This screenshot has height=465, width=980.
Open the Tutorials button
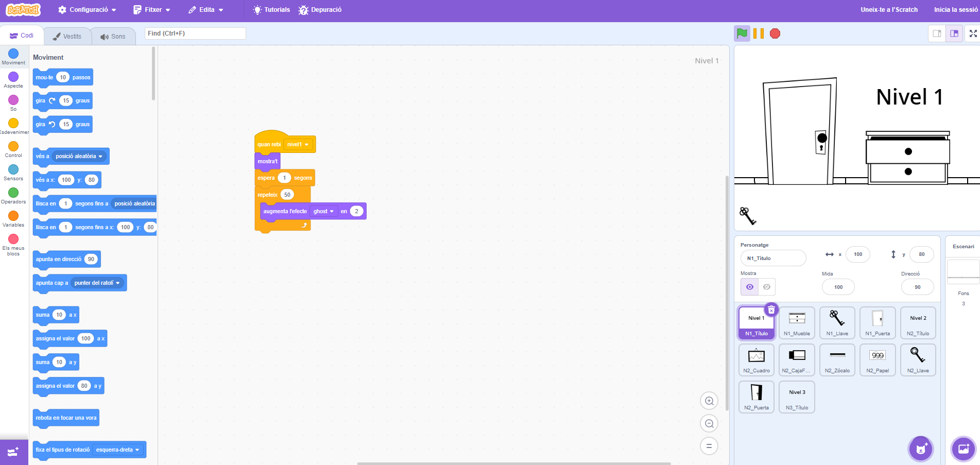pyautogui.click(x=271, y=10)
